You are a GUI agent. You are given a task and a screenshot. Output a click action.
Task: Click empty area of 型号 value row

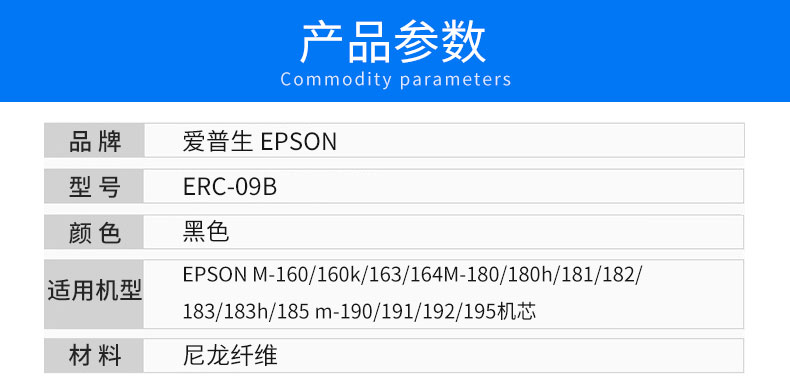click(504, 186)
